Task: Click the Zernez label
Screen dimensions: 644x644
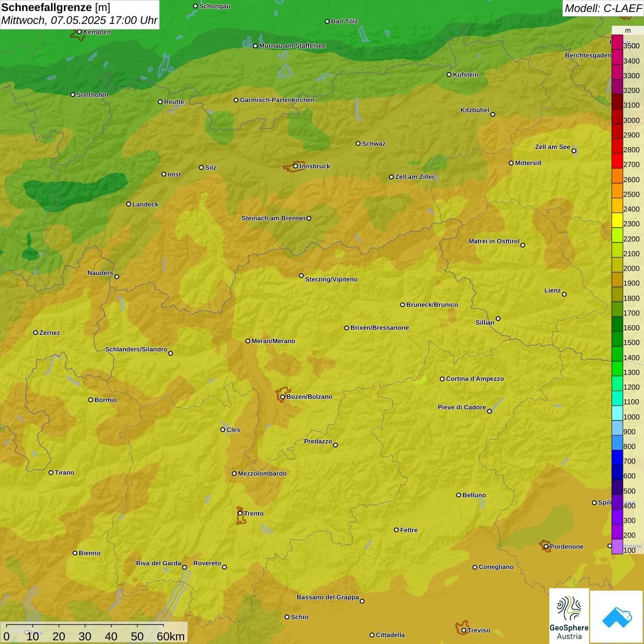Action: pos(50,333)
